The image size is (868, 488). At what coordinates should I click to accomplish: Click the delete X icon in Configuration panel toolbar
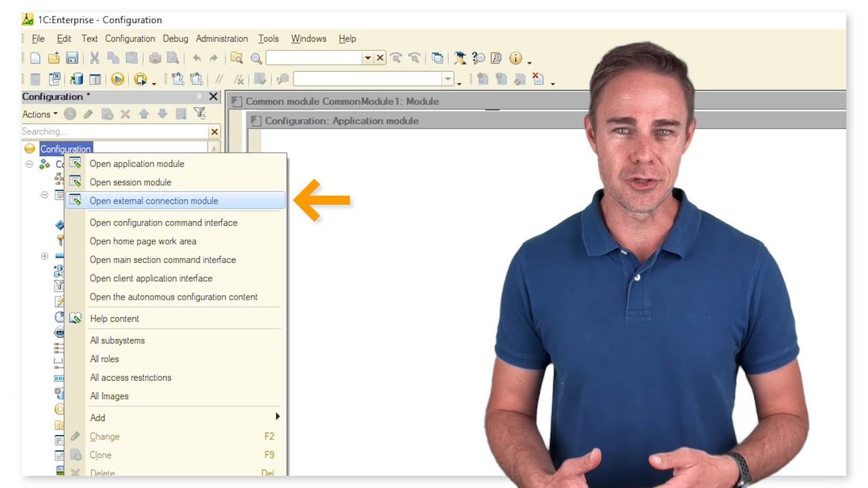(x=125, y=114)
